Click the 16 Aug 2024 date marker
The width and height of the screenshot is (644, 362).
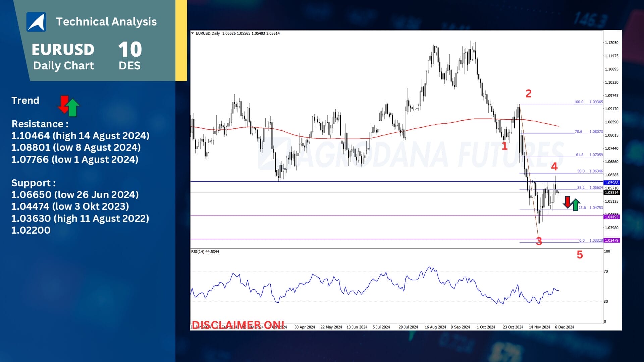click(435, 327)
